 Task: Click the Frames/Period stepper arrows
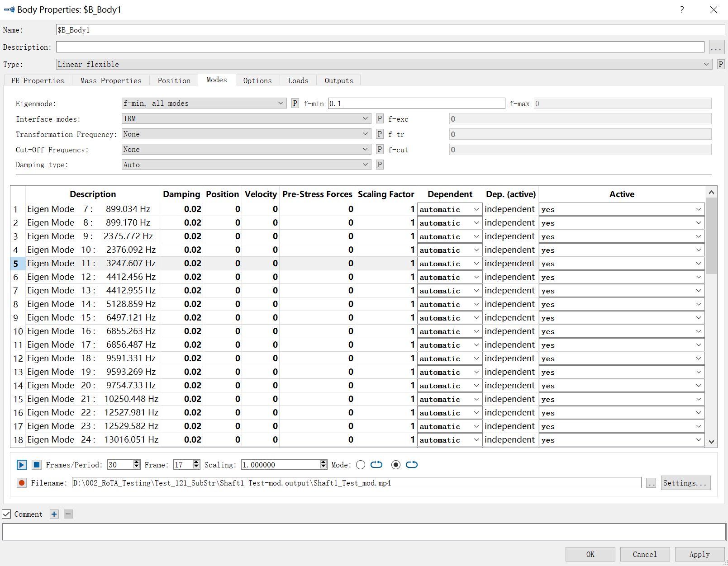(137, 464)
